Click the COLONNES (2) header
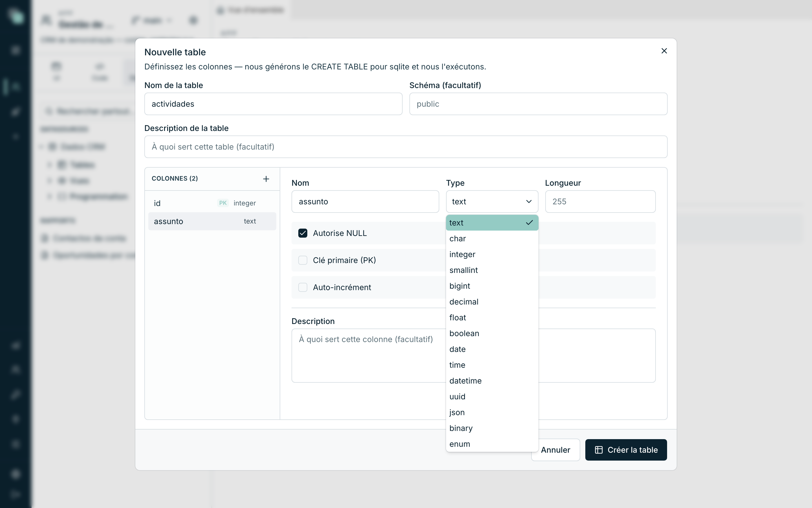The height and width of the screenshot is (508, 812). tap(175, 178)
